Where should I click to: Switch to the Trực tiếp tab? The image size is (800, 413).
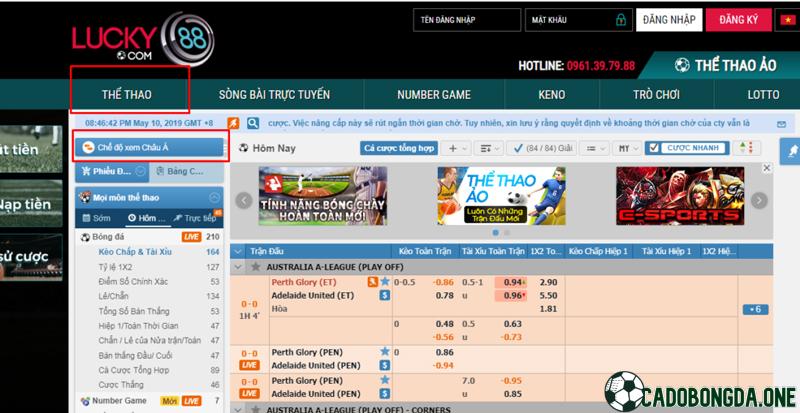point(195,218)
